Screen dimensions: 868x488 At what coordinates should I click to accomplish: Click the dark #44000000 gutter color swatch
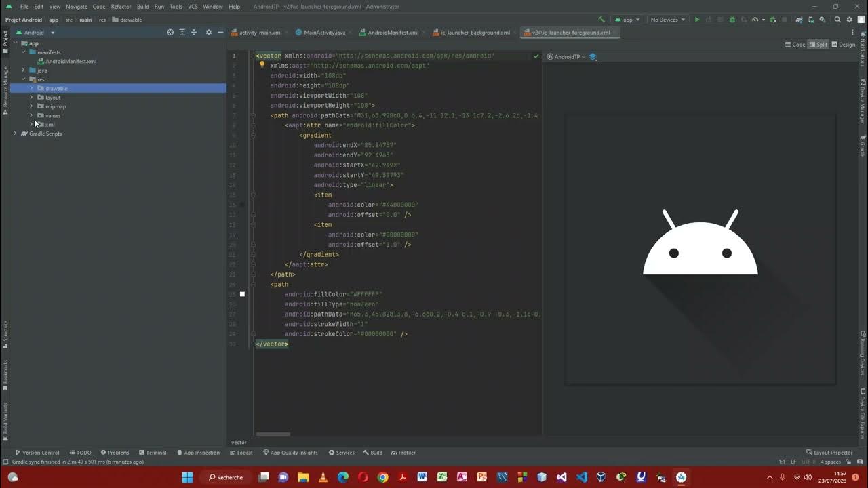tap(242, 205)
